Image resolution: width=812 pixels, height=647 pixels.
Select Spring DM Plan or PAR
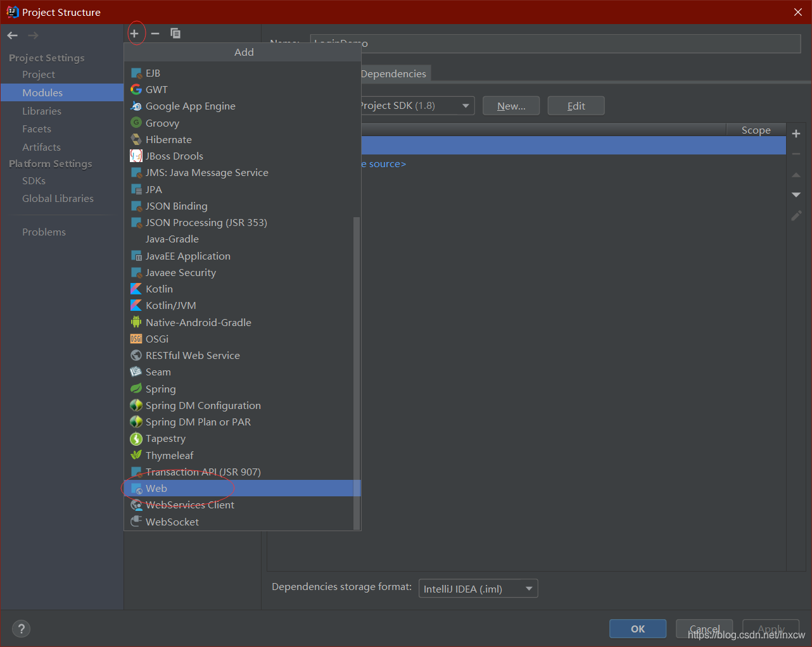tap(242, 422)
